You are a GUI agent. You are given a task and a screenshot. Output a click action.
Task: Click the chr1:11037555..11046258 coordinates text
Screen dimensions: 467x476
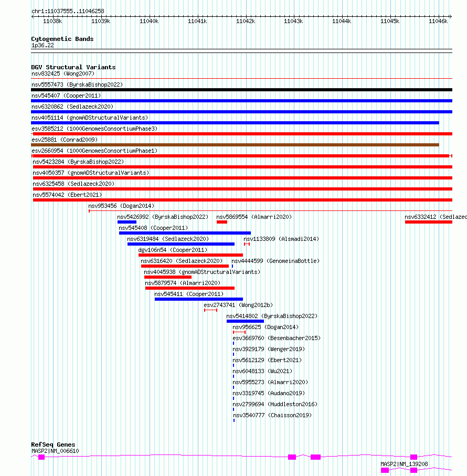(68, 11)
